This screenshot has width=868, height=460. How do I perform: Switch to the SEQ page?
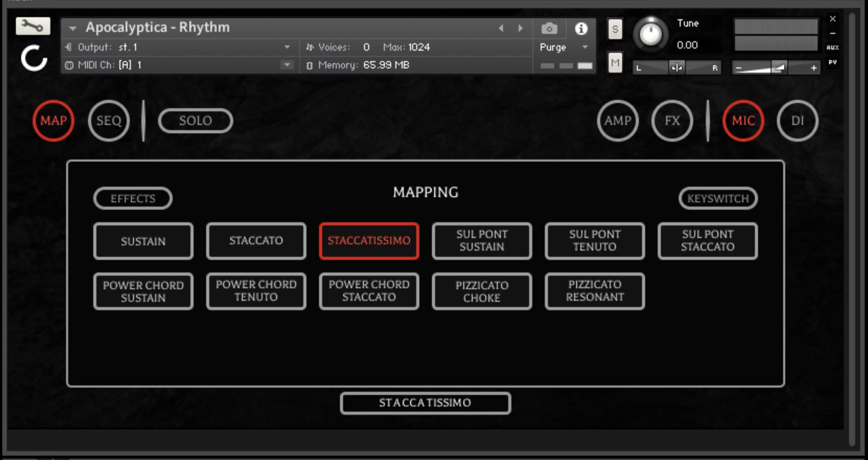pos(109,121)
